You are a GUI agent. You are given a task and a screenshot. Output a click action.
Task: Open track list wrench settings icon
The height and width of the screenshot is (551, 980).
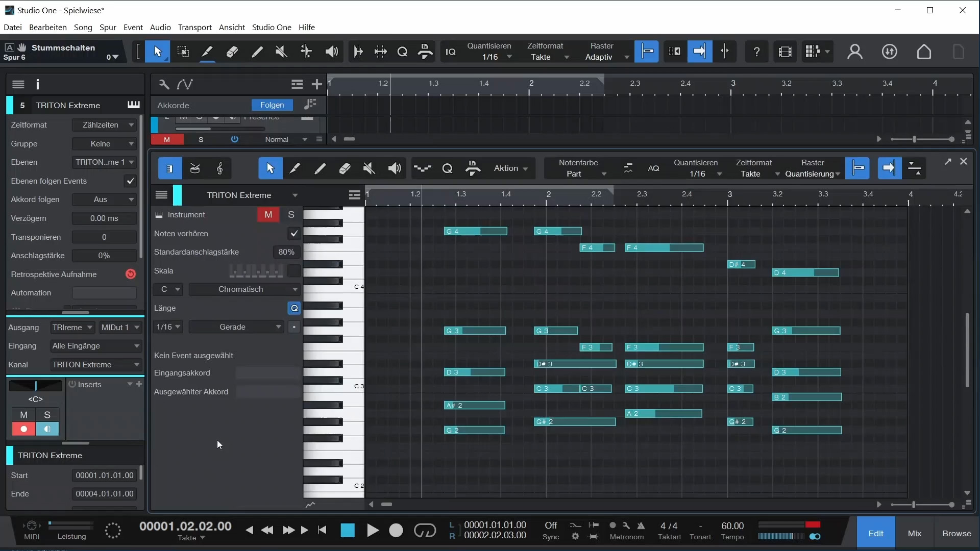(163, 84)
